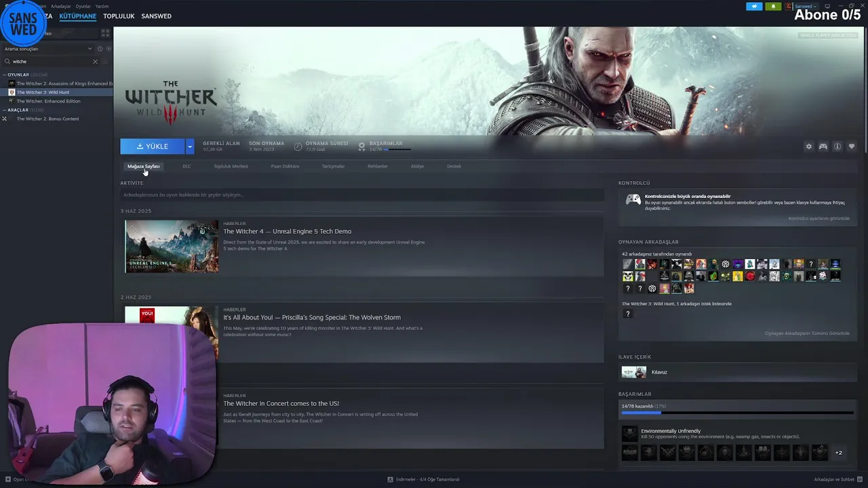The width and height of the screenshot is (868, 488).
Task: Open Destek tab
Action: pyautogui.click(x=454, y=166)
